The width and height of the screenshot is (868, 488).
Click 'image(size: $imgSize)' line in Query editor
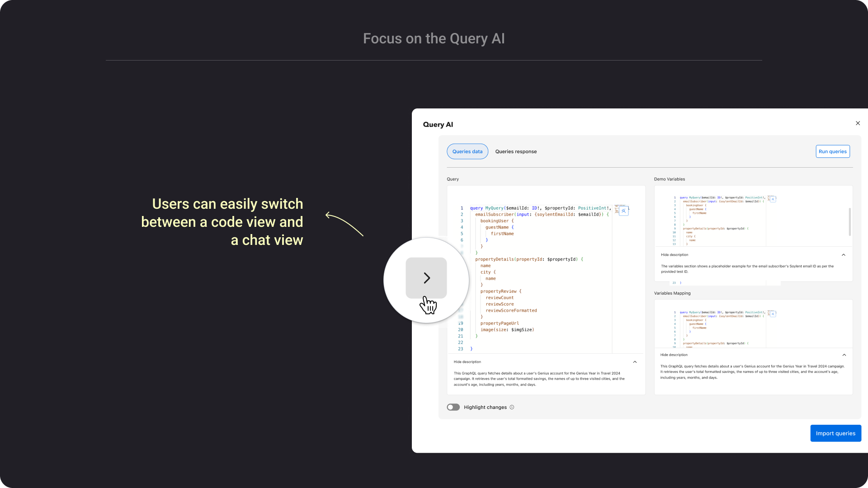coord(507,330)
